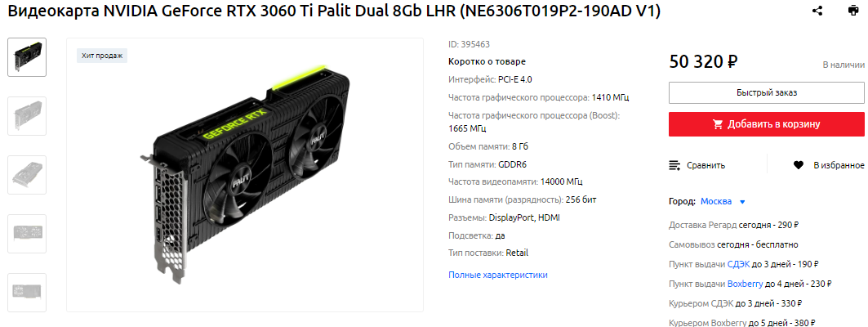868x327 pixels.
Task: Click the cart icon on the red button
Action: 718,124
